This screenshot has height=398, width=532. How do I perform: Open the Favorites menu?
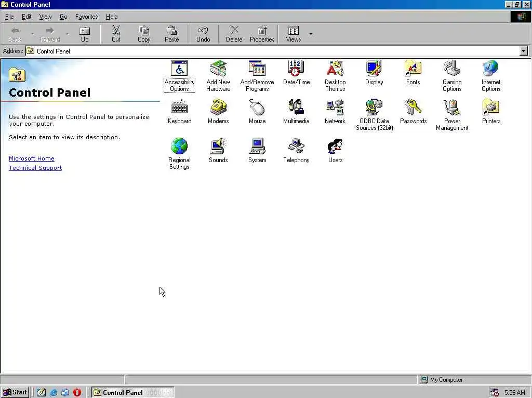tap(87, 17)
